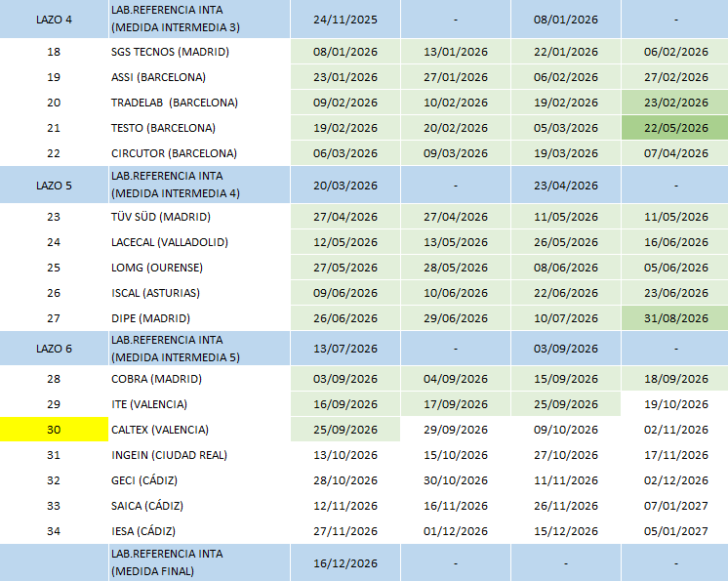Click date 05/01/2027 in the IESA row
Screen dimensions: 728x581
pyautogui.click(x=675, y=531)
